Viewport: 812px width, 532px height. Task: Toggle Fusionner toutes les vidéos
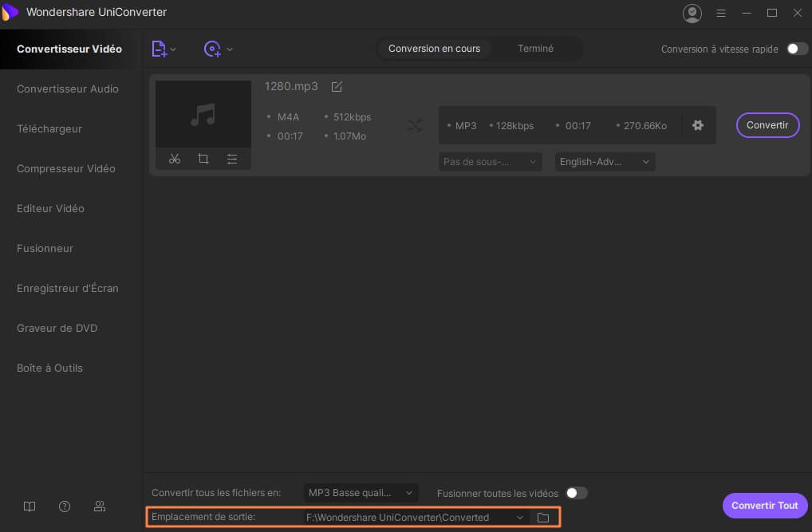click(x=577, y=493)
